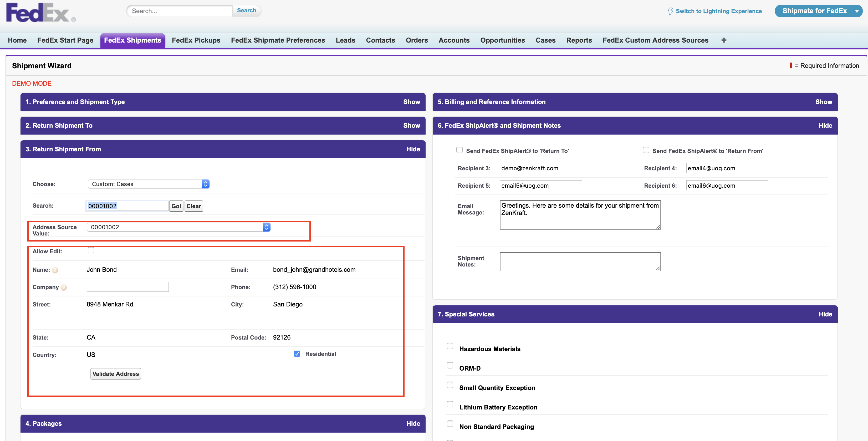Open the Home tab
Image resolution: width=868 pixels, height=441 pixels.
[x=17, y=40]
